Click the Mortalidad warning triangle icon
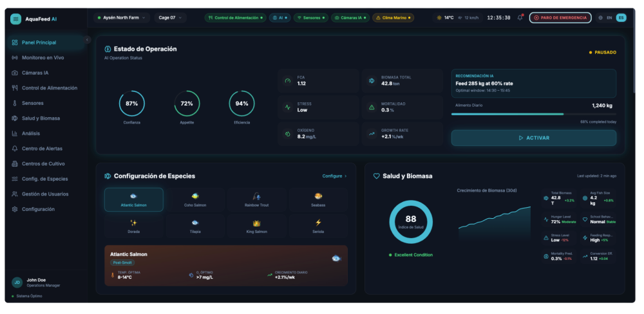 pyautogui.click(x=372, y=107)
